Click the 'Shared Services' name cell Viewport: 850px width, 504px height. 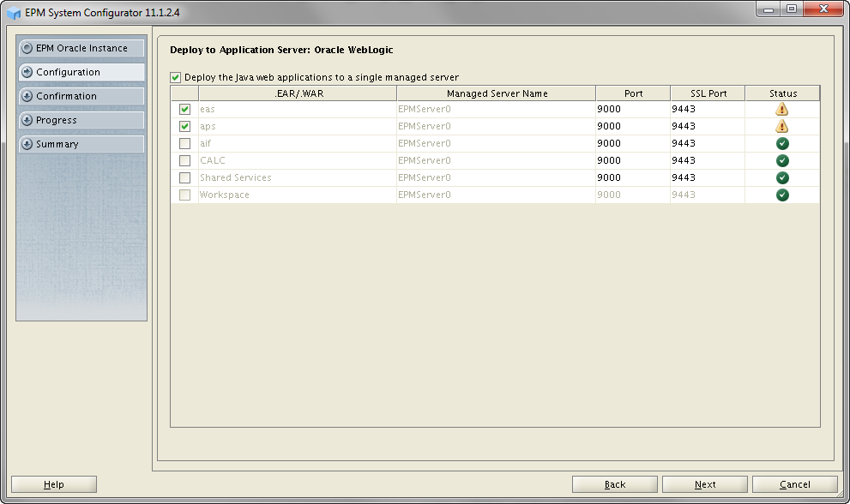(x=297, y=177)
